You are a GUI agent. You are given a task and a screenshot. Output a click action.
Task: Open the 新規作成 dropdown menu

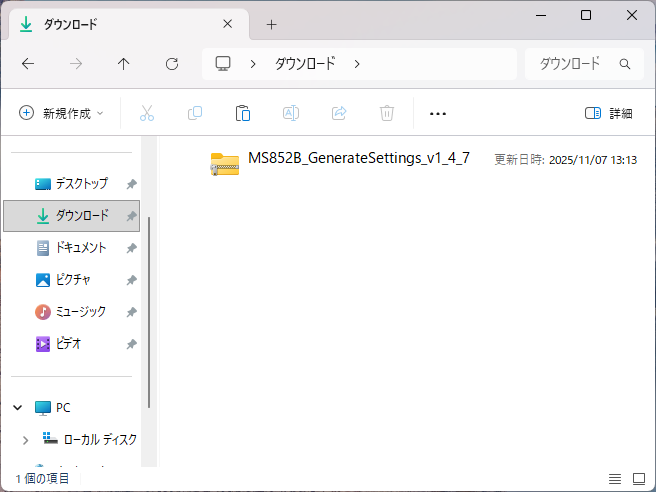tap(61, 113)
